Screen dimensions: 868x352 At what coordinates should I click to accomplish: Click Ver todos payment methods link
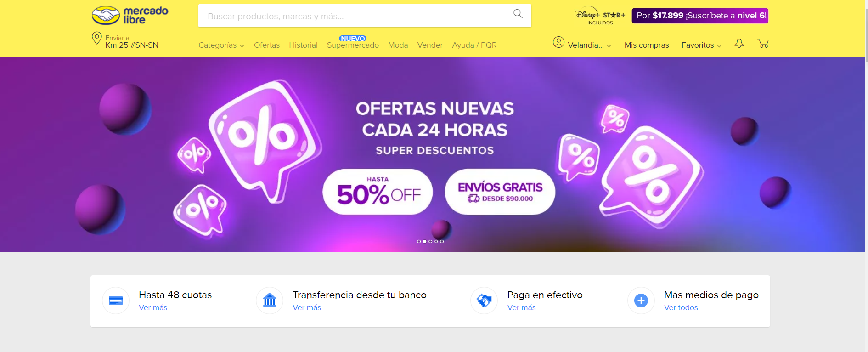pyautogui.click(x=681, y=307)
